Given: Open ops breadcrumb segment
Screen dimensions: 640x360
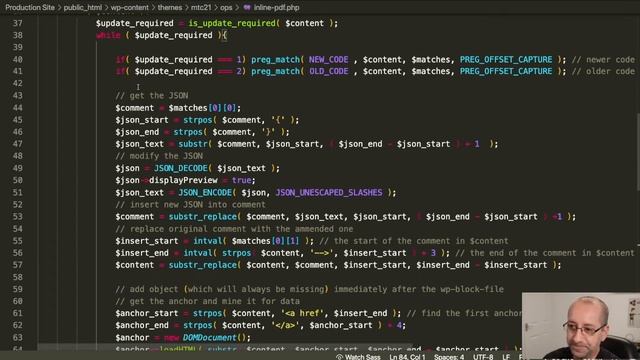Looking at the screenshot, I should (x=226, y=7).
